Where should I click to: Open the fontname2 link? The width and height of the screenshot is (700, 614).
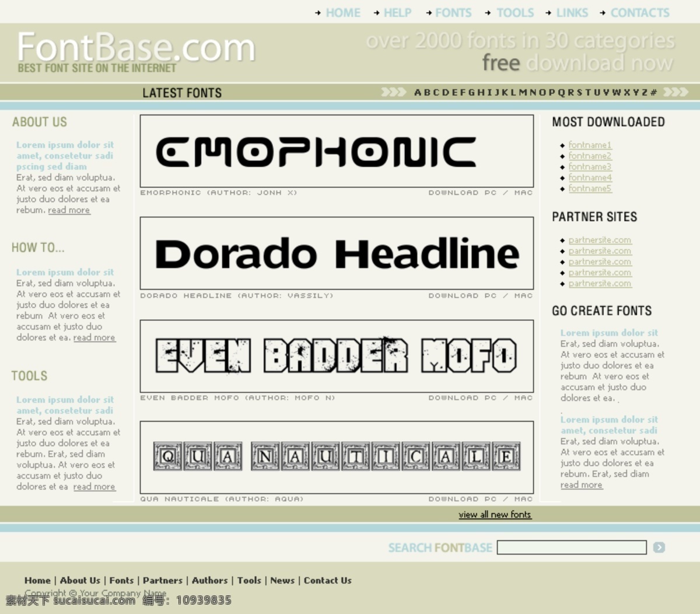click(590, 156)
